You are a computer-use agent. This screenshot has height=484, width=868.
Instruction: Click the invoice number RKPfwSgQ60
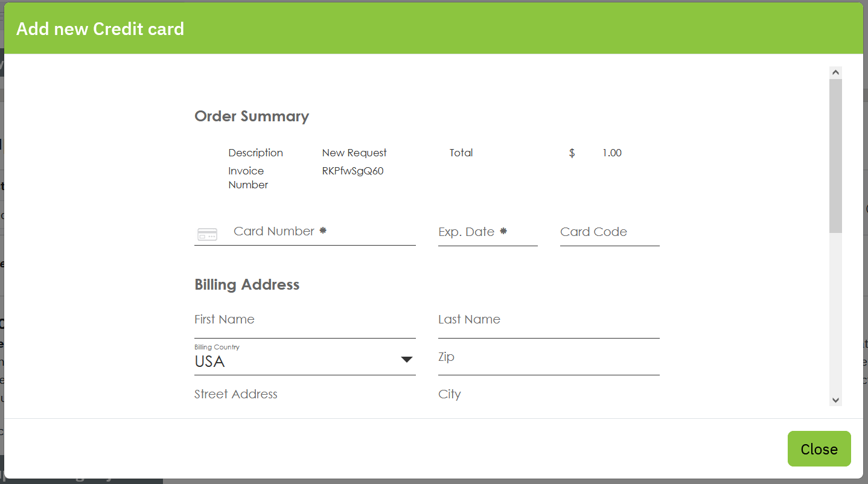point(353,171)
